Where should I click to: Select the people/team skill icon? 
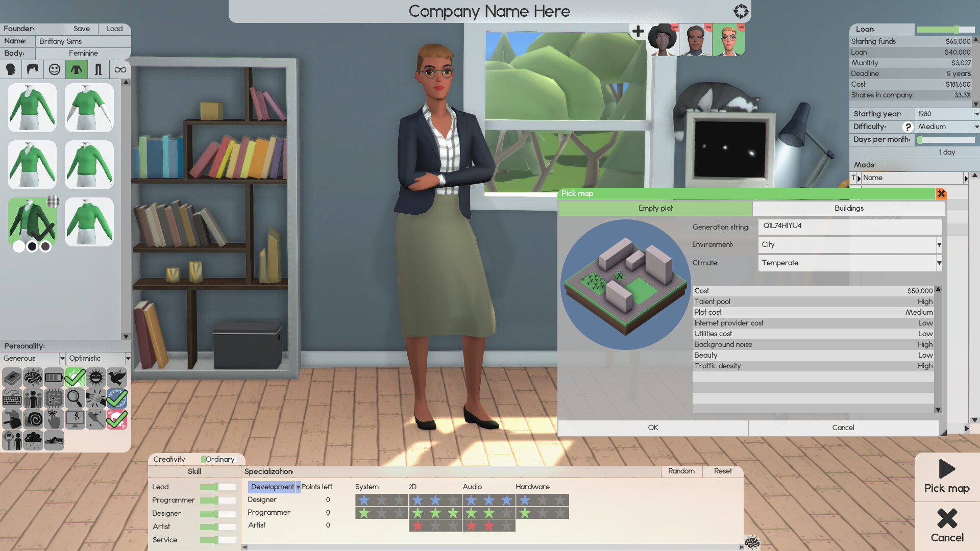click(32, 398)
